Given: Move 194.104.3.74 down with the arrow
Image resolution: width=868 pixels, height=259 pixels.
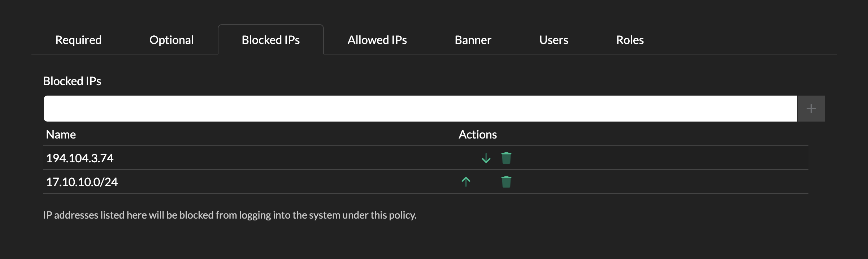Looking at the screenshot, I should click(486, 158).
